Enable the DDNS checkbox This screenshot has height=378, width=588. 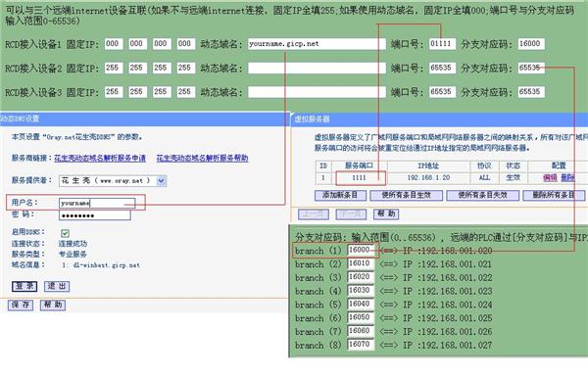[65, 233]
